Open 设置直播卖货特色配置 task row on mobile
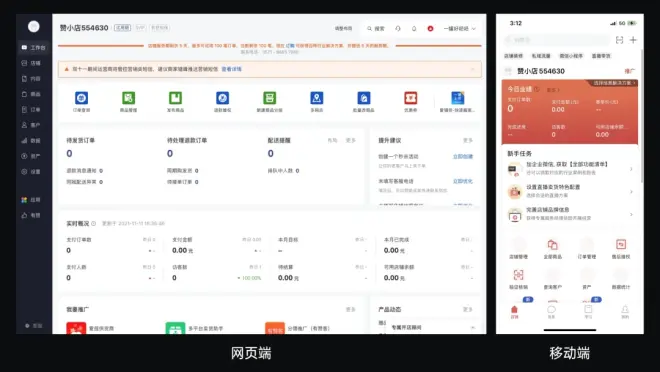660x372 pixels. (570, 191)
